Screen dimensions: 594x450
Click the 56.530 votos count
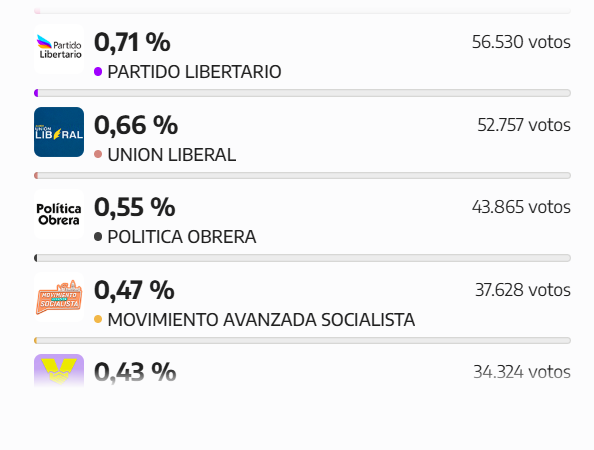(x=521, y=42)
